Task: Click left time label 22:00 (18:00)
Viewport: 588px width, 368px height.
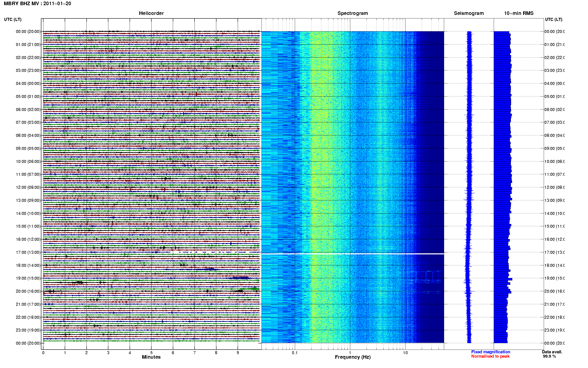Action: pyautogui.click(x=28, y=317)
